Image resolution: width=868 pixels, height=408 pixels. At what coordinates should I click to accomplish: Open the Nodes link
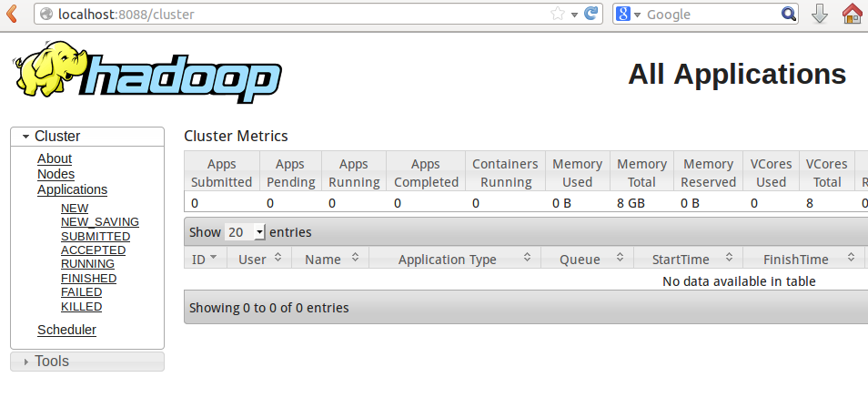(56, 174)
